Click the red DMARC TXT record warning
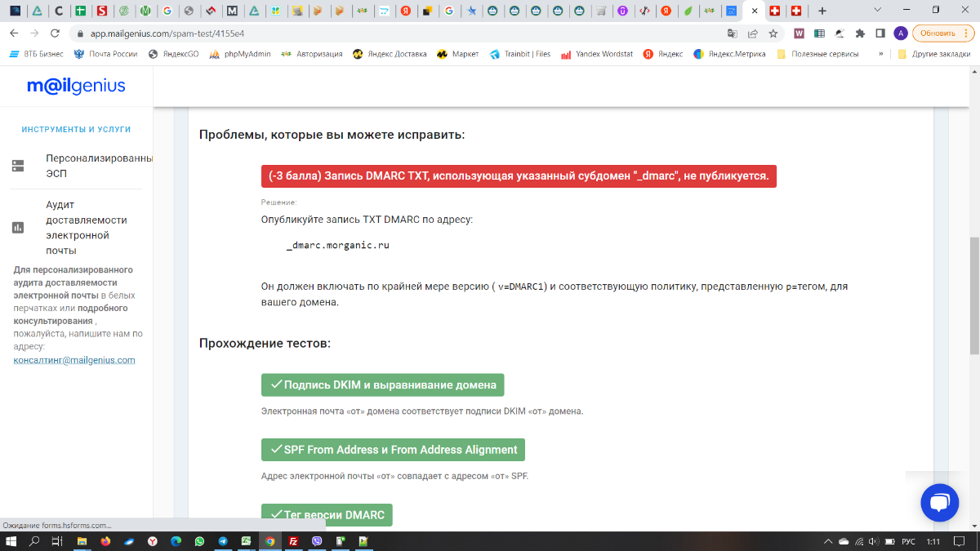This screenshot has width=980, height=551. (519, 176)
